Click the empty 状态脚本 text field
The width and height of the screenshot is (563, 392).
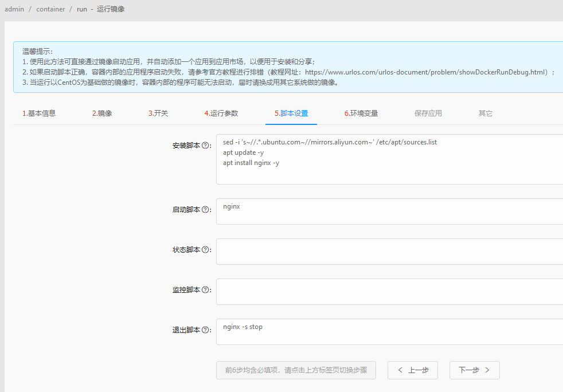[390, 252]
